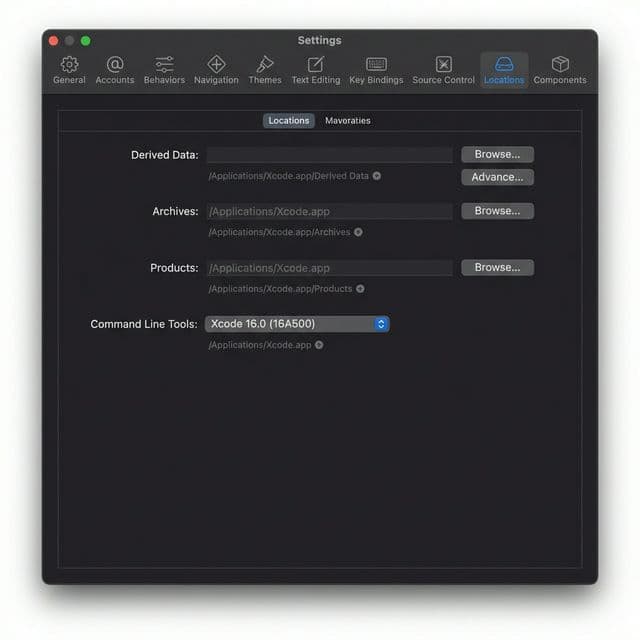Open the Navigation settings pane

click(216, 70)
